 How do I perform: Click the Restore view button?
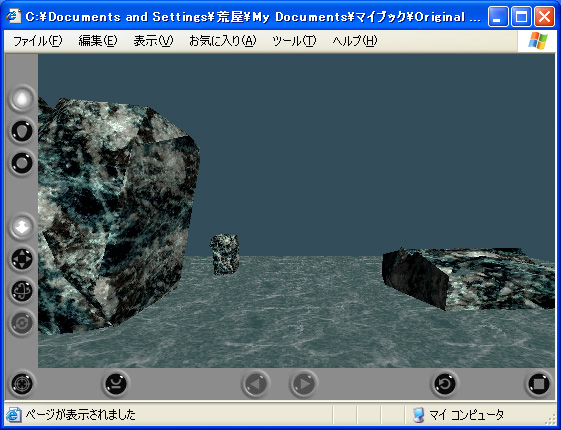tap(444, 384)
